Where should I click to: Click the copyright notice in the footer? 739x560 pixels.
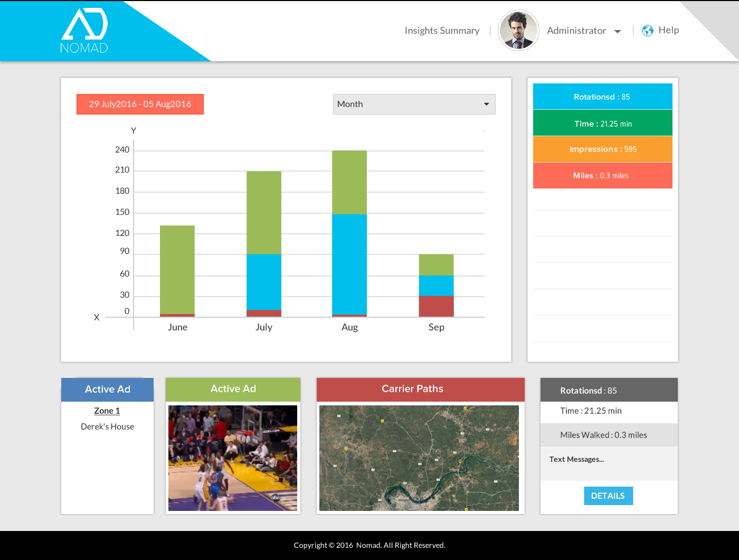coord(369,545)
